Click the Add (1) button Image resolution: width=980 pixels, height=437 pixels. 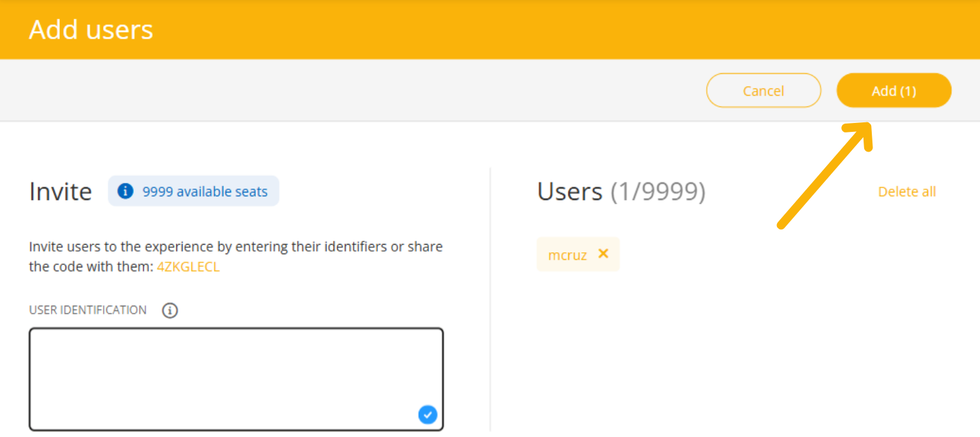[893, 91]
